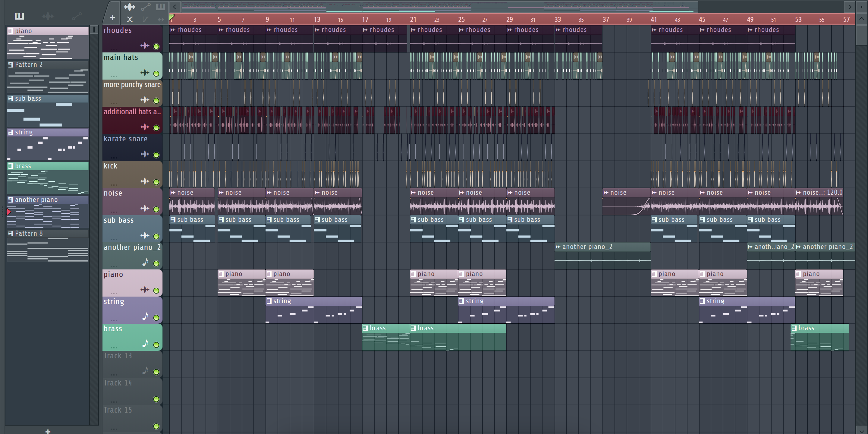Open options dots on brass track
This screenshot has height=434, width=868.
pos(114,348)
